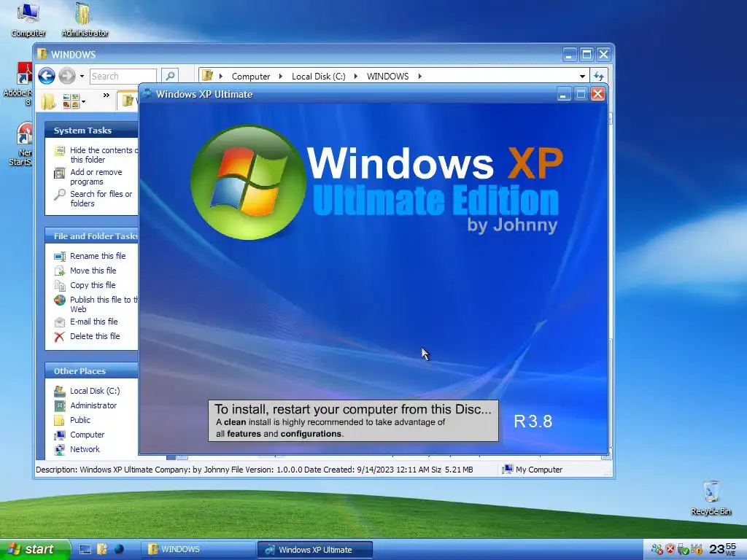
Task: Click the Publish to Web globe icon
Action: (x=60, y=300)
